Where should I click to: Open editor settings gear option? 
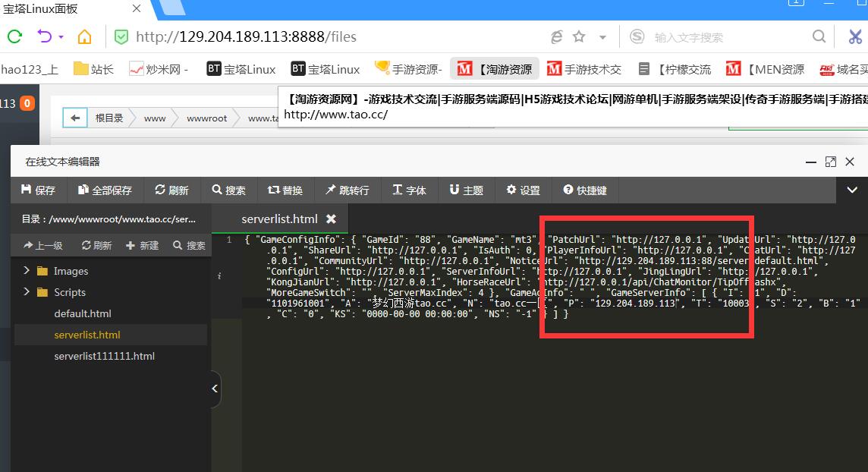pyautogui.click(x=523, y=190)
